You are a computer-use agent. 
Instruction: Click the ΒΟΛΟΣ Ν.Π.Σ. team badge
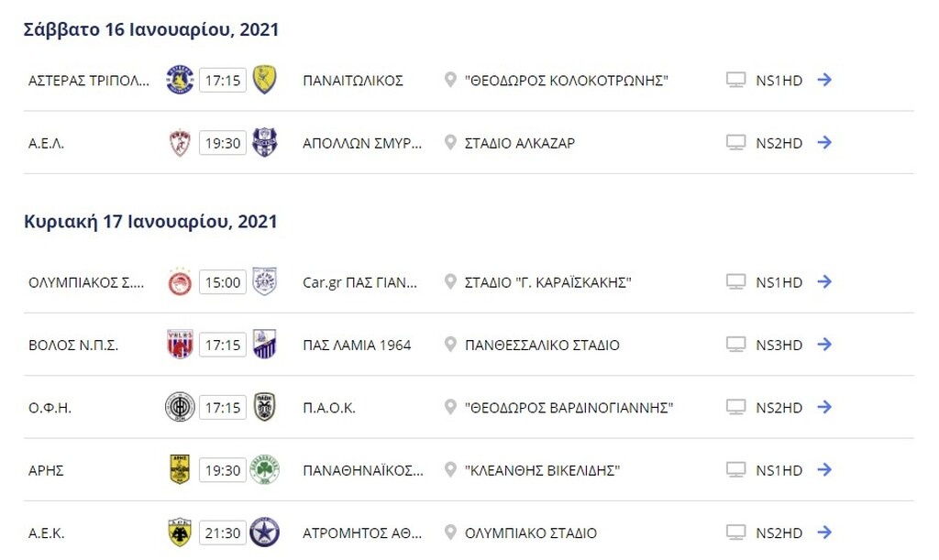tap(180, 345)
